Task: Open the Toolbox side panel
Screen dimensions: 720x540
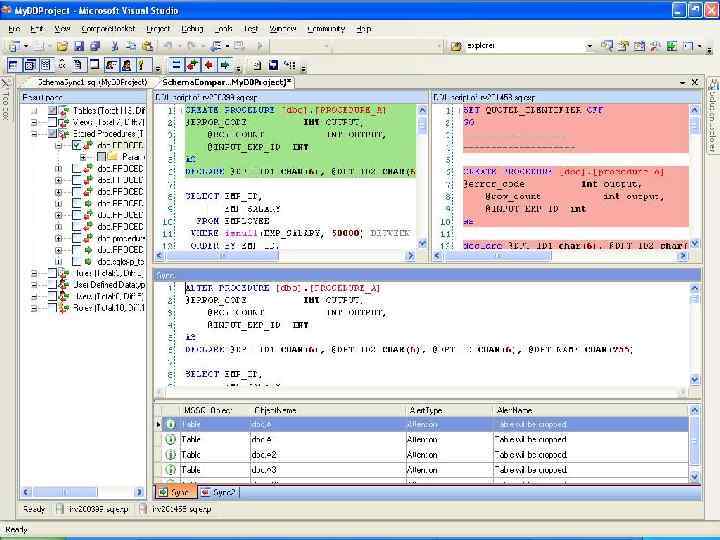Action: [x=6, y=99]
